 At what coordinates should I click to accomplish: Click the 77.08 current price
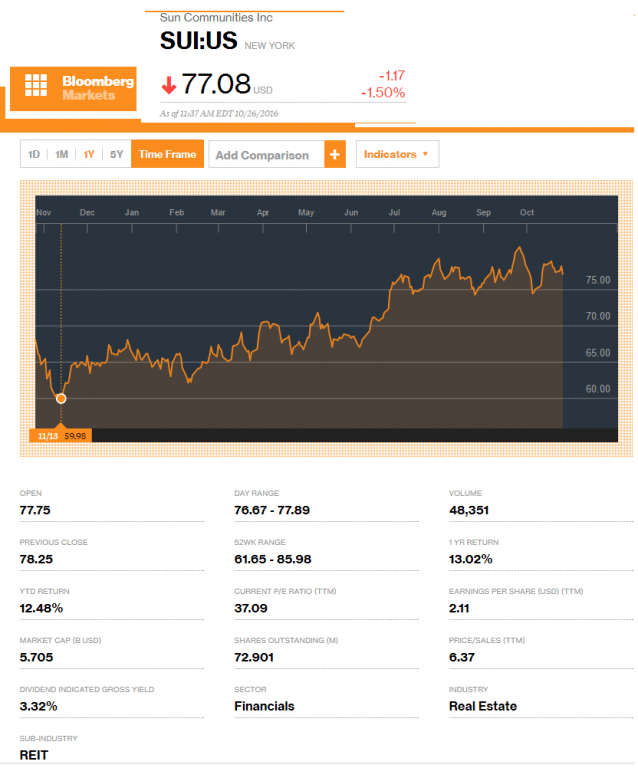216,84
